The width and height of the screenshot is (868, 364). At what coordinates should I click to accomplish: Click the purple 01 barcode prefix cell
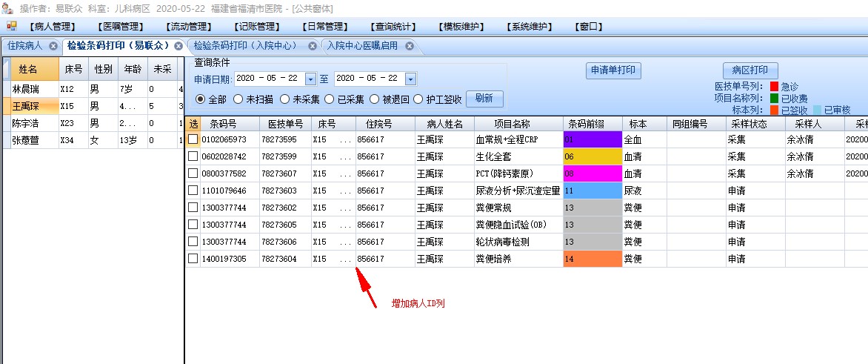click(593, 139)
